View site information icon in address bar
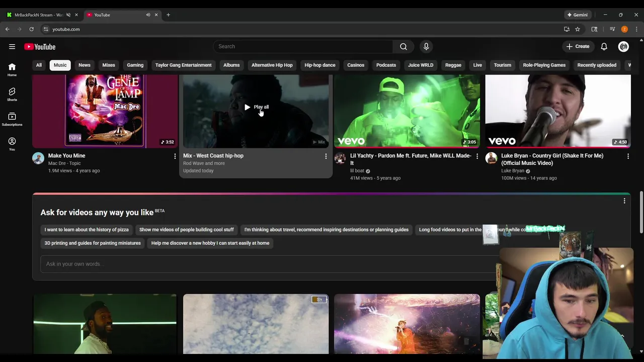Screen dimensions: 644x362 click(x=46, y=29)
